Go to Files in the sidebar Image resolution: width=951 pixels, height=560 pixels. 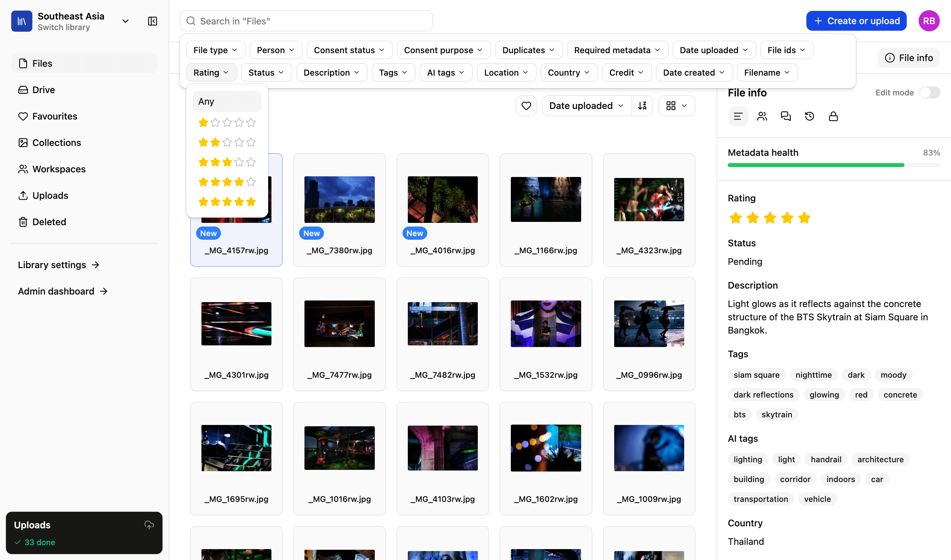point(84,63)
